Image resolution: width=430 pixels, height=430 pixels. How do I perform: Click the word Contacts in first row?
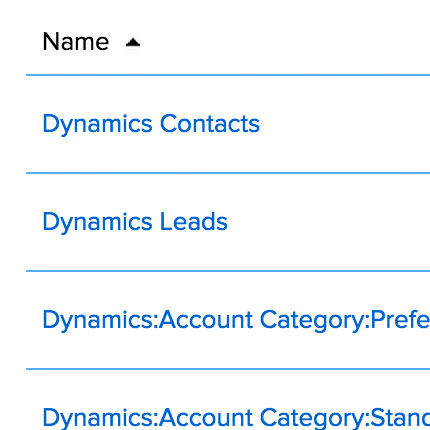pos(210,124)
